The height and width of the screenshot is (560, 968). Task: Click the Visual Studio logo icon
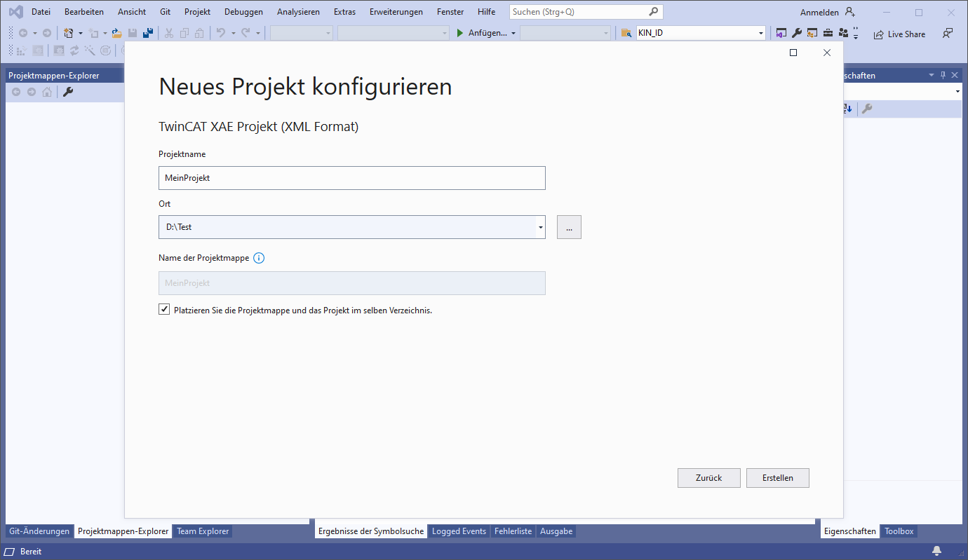pos(15,12)
